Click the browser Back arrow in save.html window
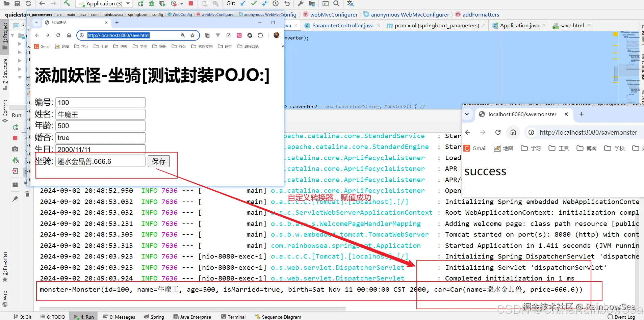644x320 pixels. 37,35
